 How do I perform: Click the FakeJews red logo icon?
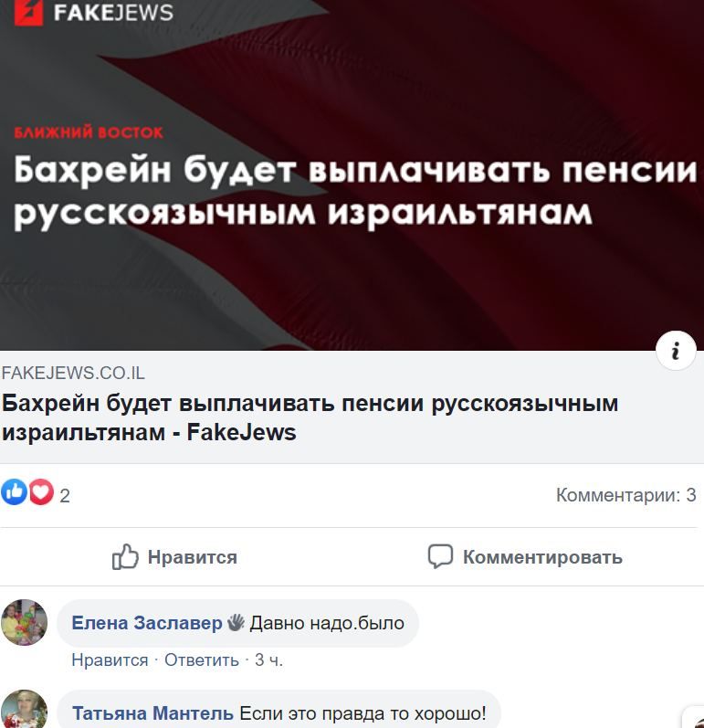28,12
